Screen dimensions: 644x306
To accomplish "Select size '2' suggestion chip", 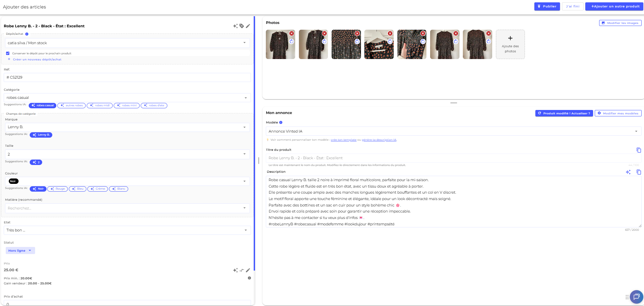I will (36, 162).
